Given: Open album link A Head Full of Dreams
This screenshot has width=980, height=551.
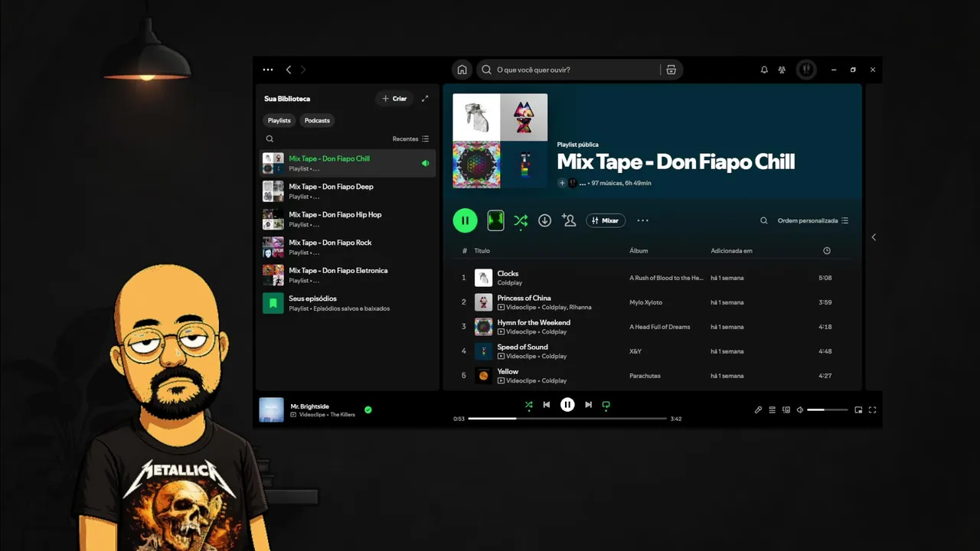Looking at the screenshot, I should coord(660,327).
